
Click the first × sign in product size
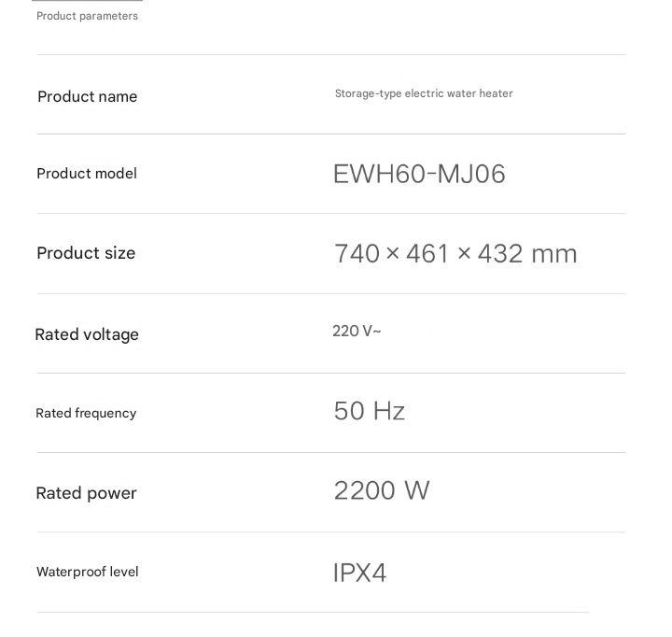(x=393, y=253)
